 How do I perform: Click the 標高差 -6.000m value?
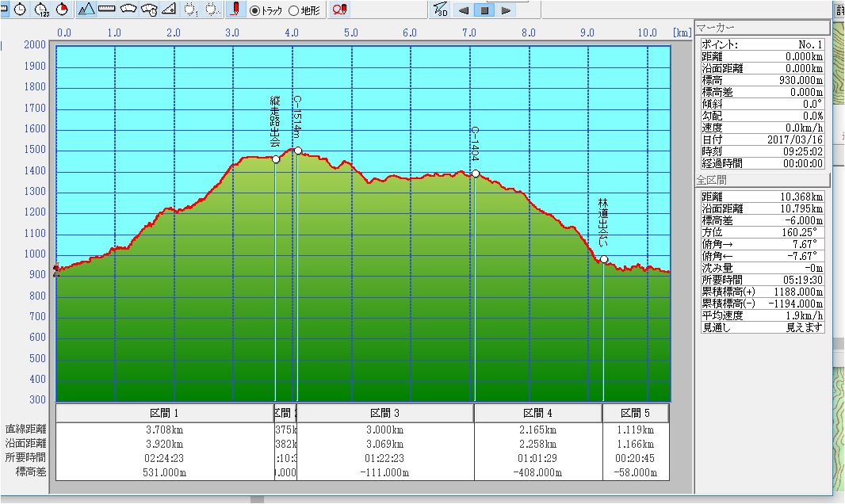[x=805, y=220]
